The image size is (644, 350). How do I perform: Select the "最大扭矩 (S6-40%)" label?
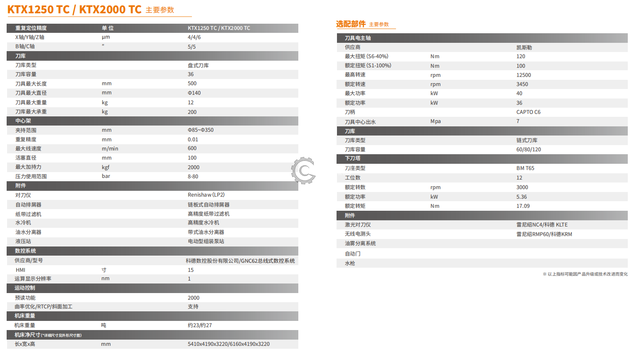click(366, 56)
